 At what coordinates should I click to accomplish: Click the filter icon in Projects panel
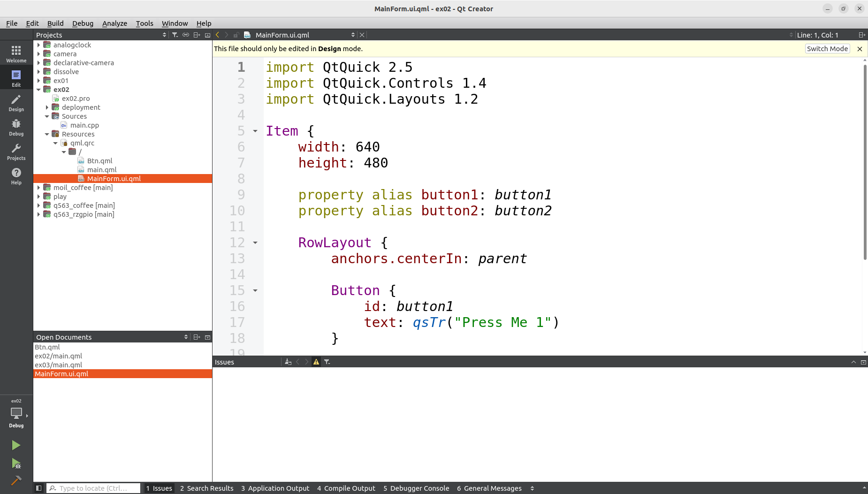pos(175,35)
